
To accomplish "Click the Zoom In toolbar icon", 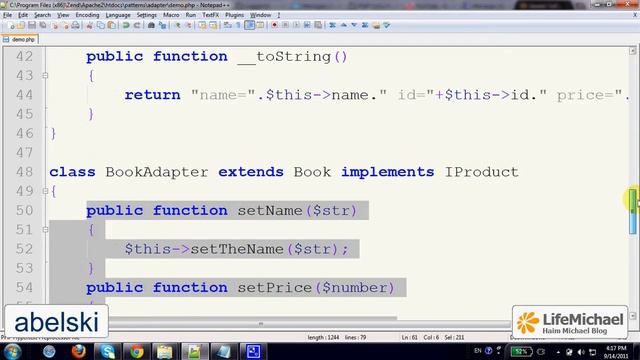I will tap(178, 25).
